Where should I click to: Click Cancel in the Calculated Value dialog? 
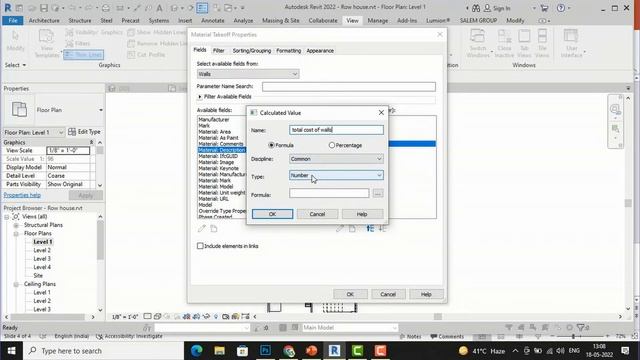pos(317,214)
